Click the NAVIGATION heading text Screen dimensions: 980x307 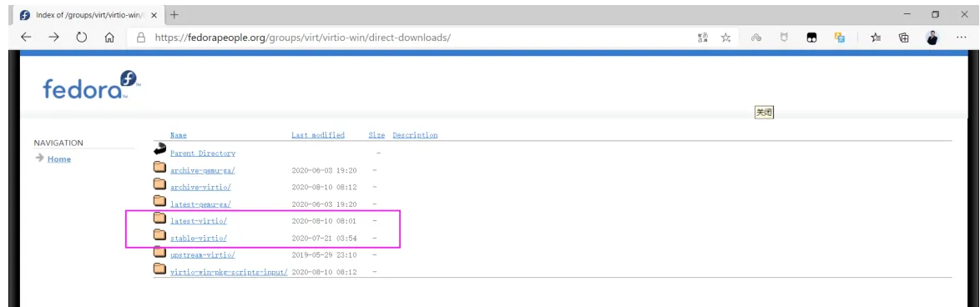point(58,143)
